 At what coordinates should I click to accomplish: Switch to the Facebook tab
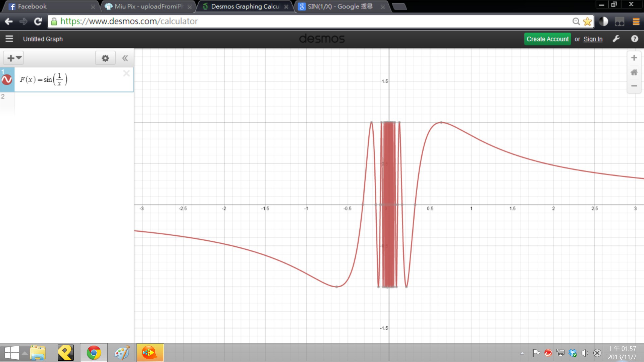tap(50, 6)
